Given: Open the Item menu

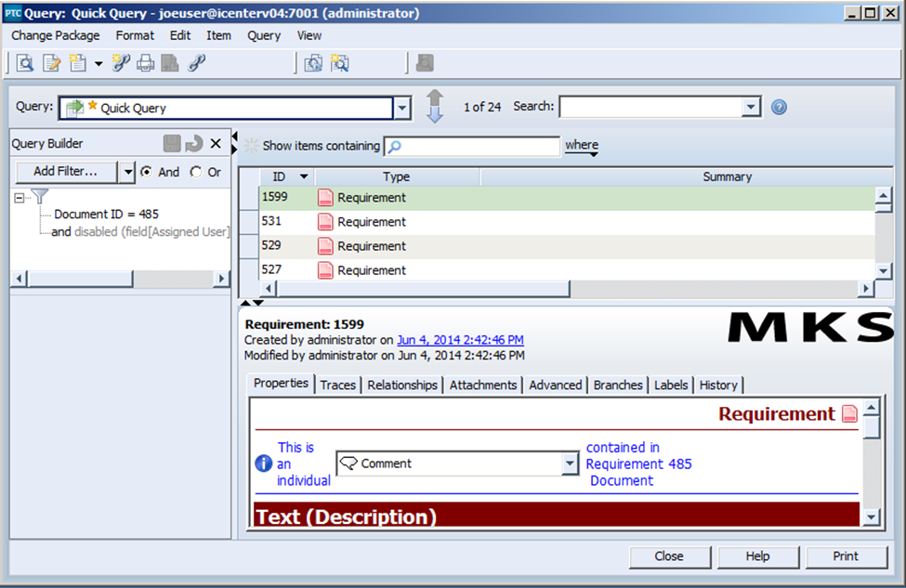Looking at the screenshot, I should 218,35.
